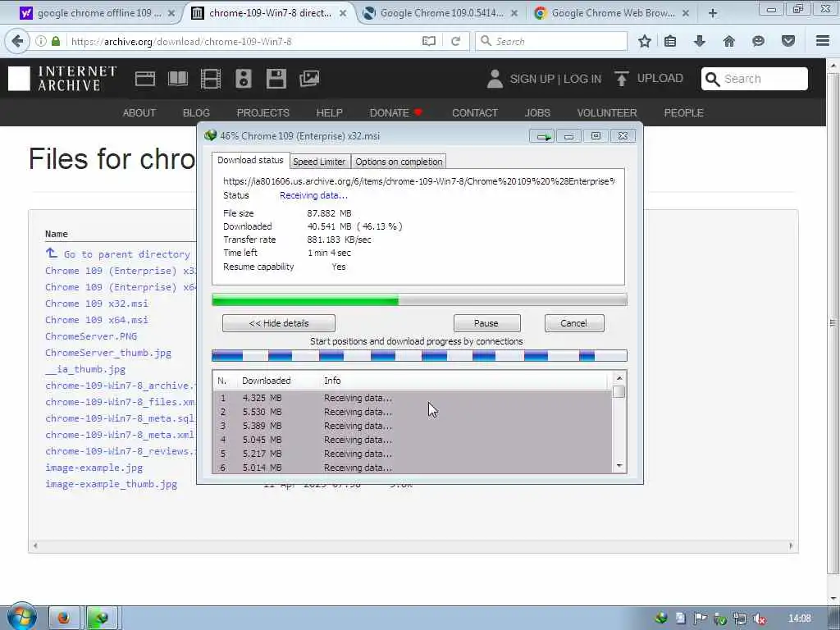Image resolution: width=840 pixels, height=630 pixels.
Task: Click the Firefox back arrow button
Action: pyautogui.click(x=17, y=41)
